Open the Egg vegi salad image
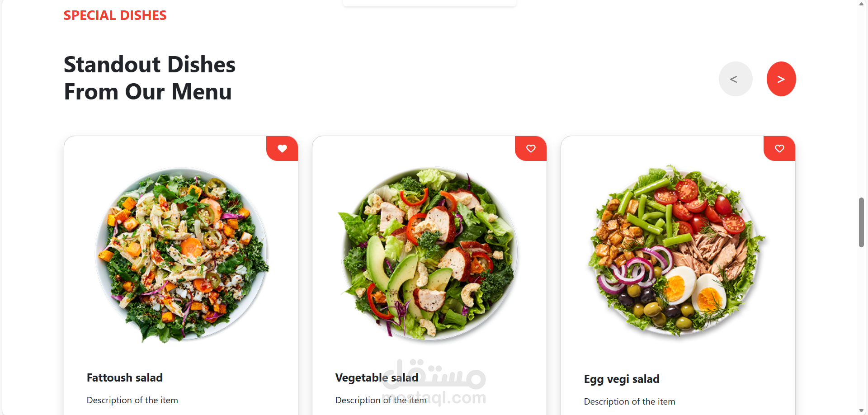Screen dimensions: 868x415 677,250
